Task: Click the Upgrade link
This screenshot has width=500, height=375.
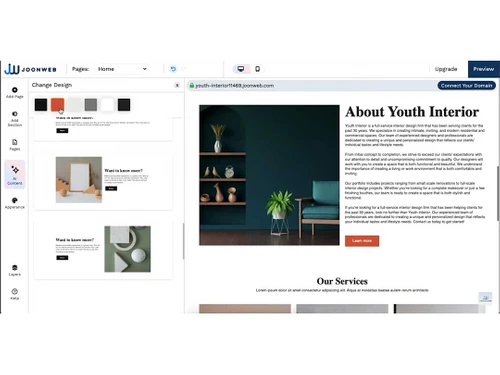Action: [446, 69]
